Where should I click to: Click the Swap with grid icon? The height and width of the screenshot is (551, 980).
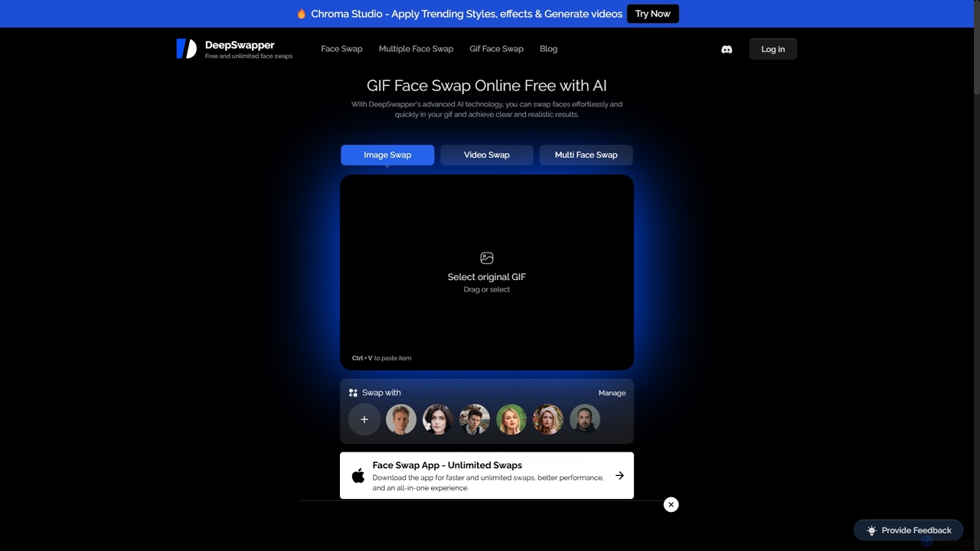(353, 393)
